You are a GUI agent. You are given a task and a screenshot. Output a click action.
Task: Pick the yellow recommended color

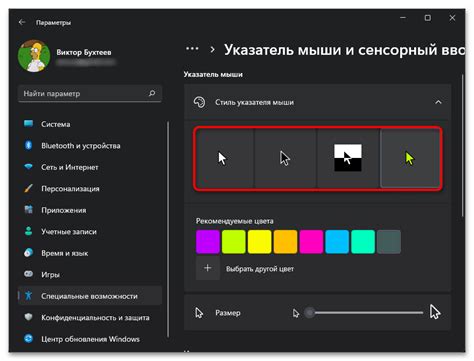click(260, 242)
